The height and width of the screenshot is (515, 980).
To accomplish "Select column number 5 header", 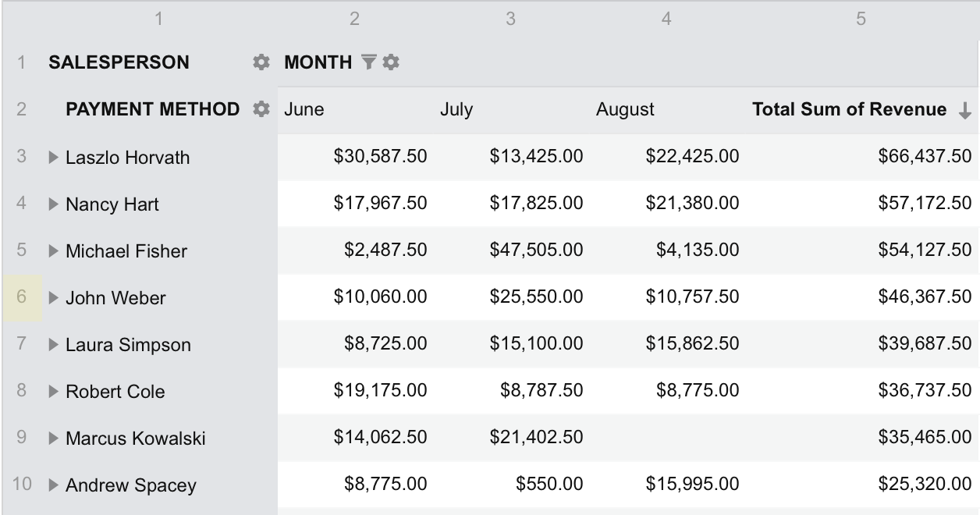I will [x=861, y=20].
